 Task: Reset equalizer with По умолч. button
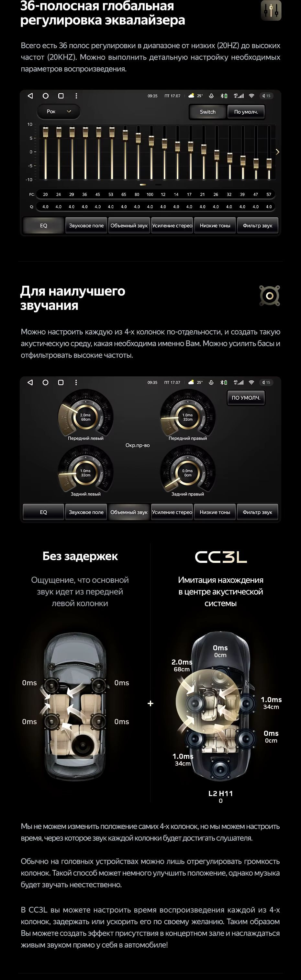pyautogui.click(x=246, y=112)
